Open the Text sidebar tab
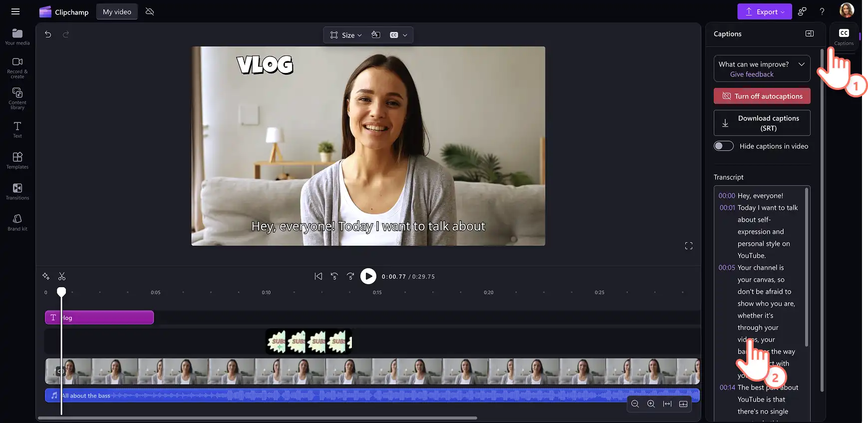Screen dimensions: 868x423 pos(17,130)
